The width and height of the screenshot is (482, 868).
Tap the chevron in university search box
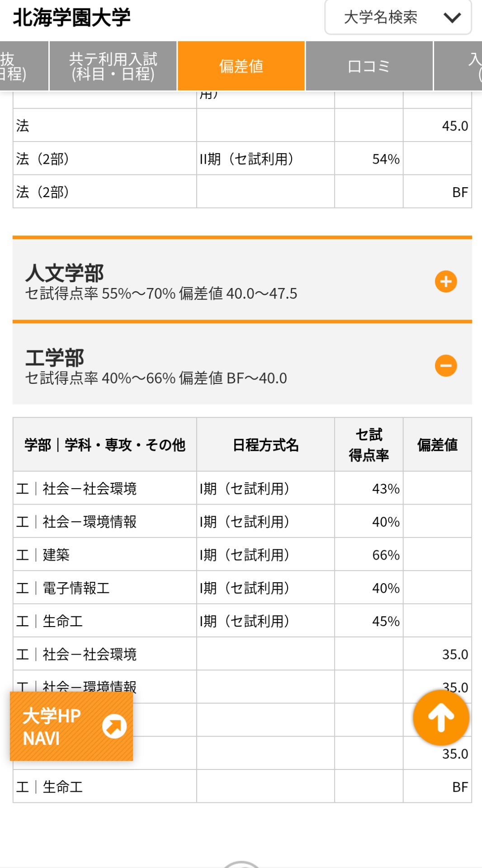452,18
